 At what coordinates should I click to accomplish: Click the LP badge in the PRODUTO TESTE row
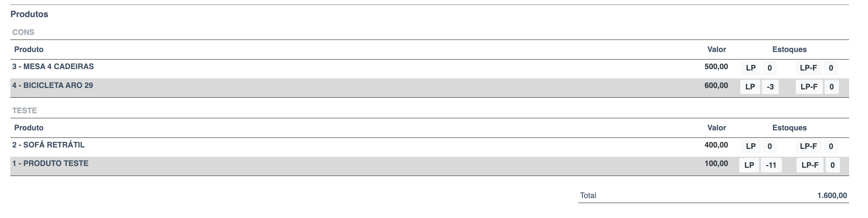point(749,165)
